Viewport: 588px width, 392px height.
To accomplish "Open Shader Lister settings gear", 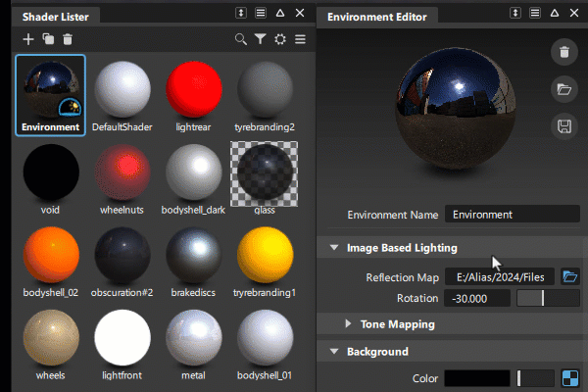I will 280,39.
